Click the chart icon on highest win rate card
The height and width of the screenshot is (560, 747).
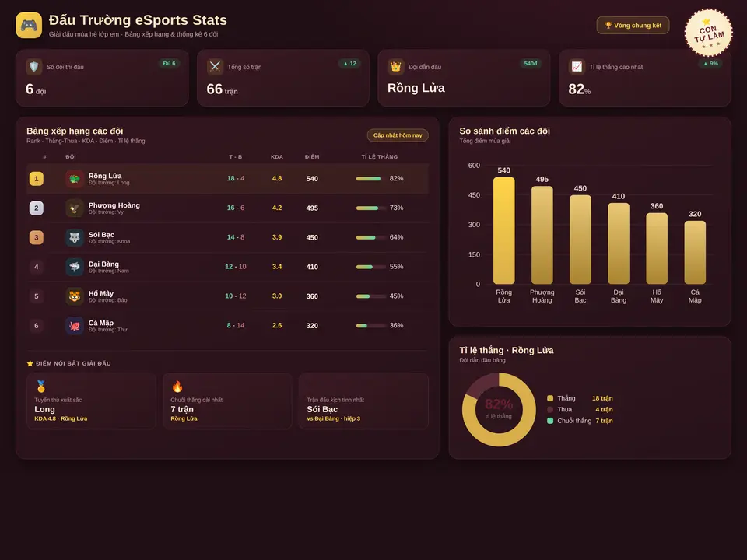point(577,67)
